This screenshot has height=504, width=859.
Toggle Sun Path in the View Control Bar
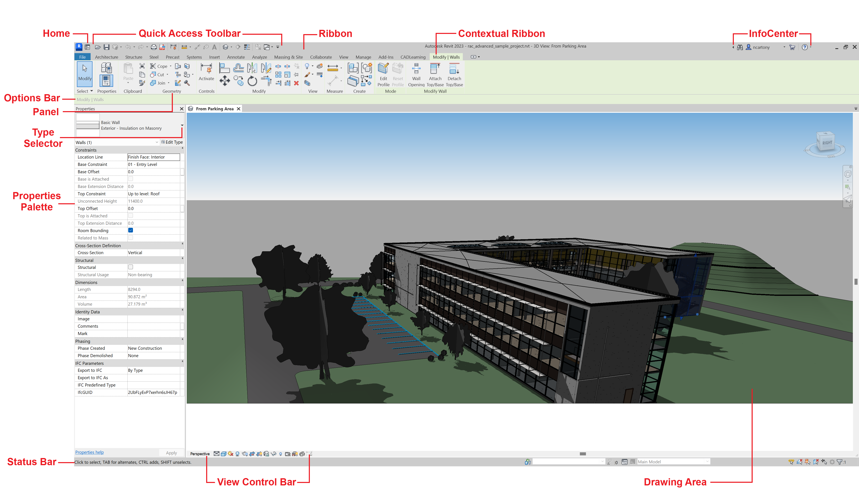point(230,454)
